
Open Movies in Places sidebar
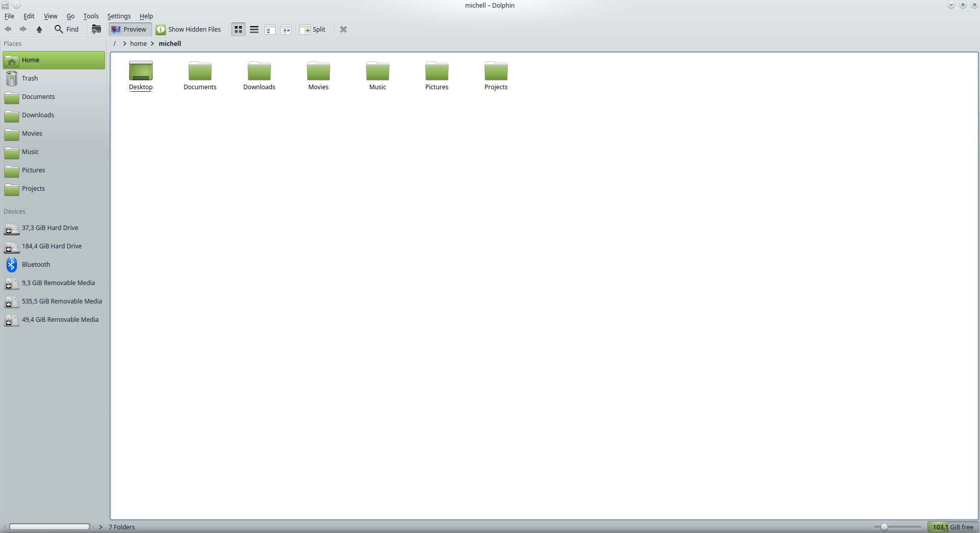coord(54,134)
